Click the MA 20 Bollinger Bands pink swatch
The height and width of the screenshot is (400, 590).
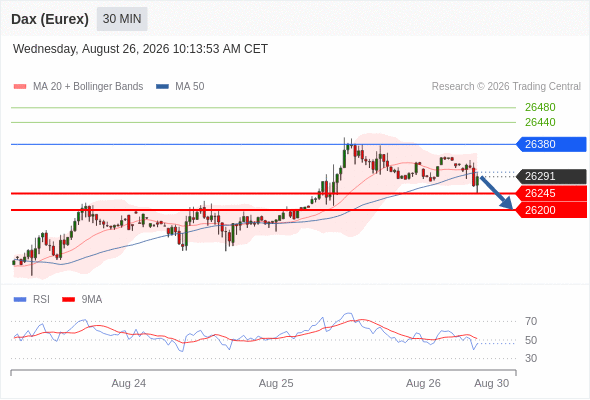pos(20,87)
